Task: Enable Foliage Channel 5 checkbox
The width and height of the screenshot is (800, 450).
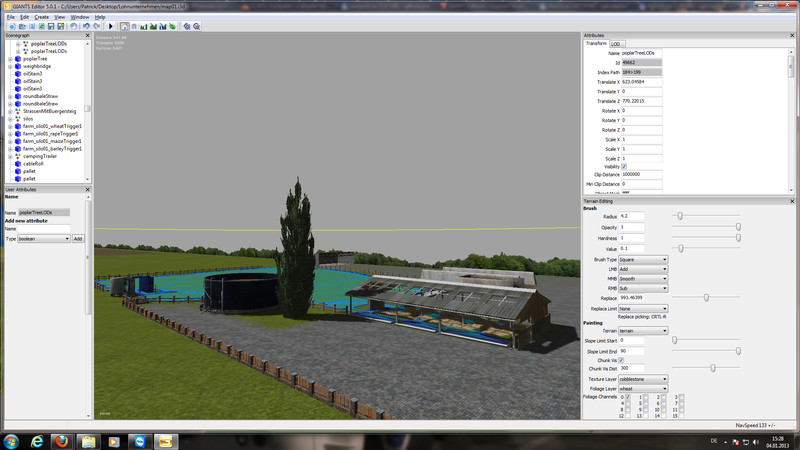Action: tap(646, 404)
